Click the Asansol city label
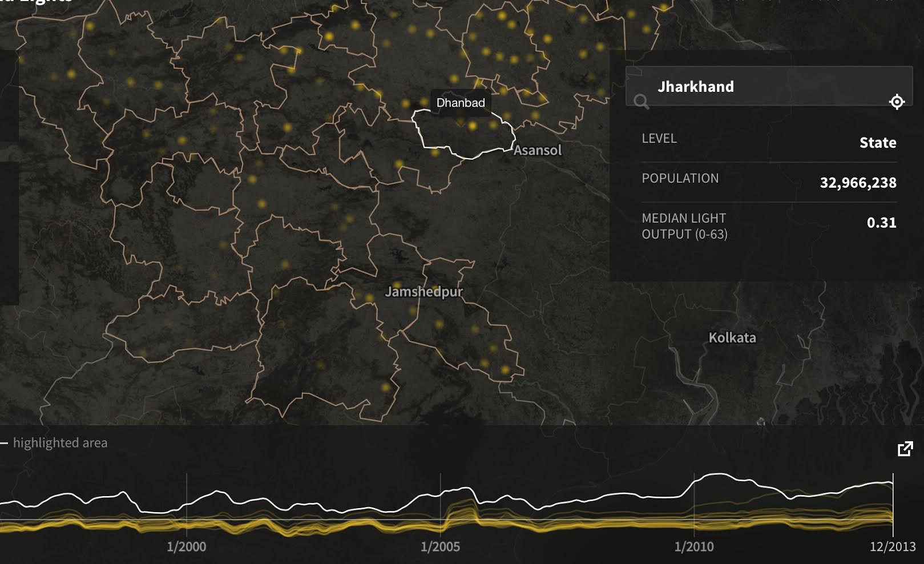 (x=537, y=151)
